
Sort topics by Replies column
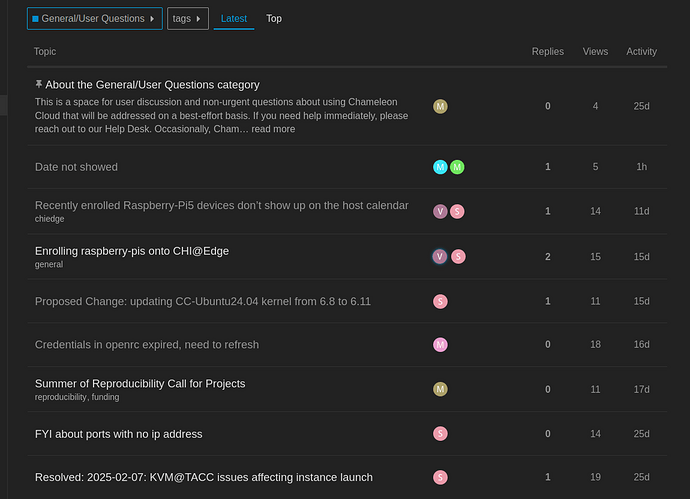pyautogui.click(x=547, y=51)
